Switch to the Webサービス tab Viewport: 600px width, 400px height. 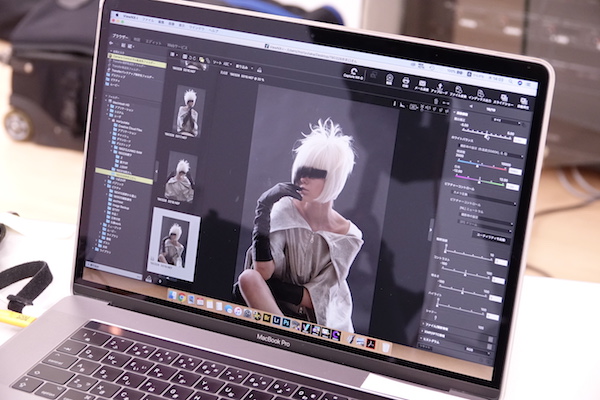[x=178, y=46]
